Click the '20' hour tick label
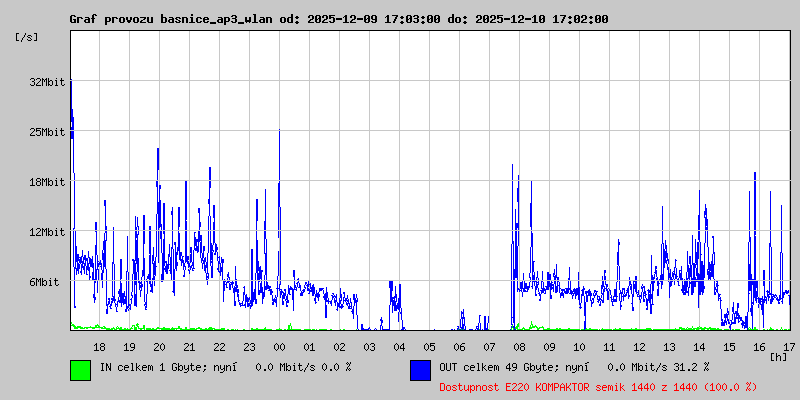Viewport: 800px width, 400px height. click(160, 347)
